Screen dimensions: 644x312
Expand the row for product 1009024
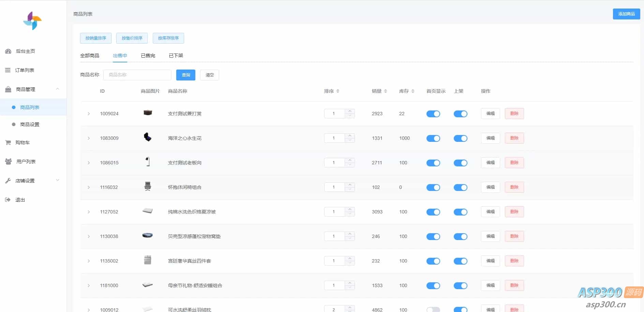pos(89,114)
